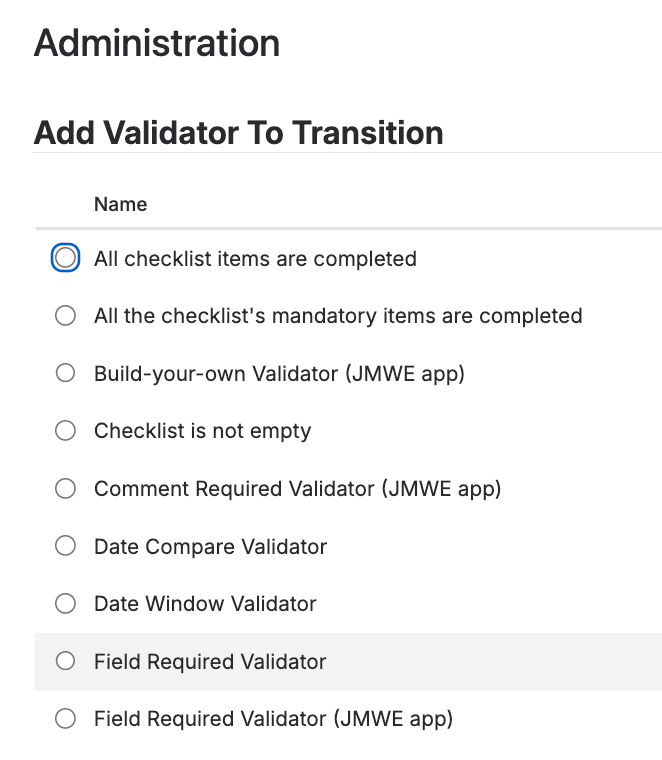Click the 'Field Required Validator (JMWE app)' label
Viewport: 662px width, 760px height.
273,719
